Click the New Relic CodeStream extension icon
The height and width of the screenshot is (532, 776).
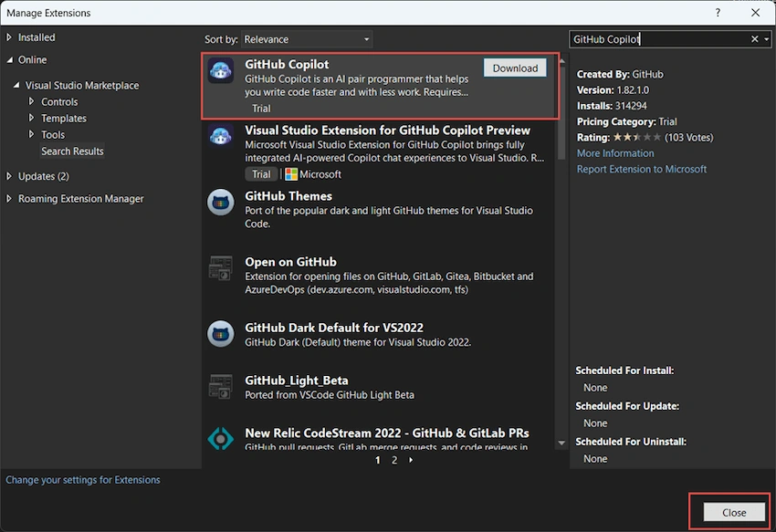220,439
